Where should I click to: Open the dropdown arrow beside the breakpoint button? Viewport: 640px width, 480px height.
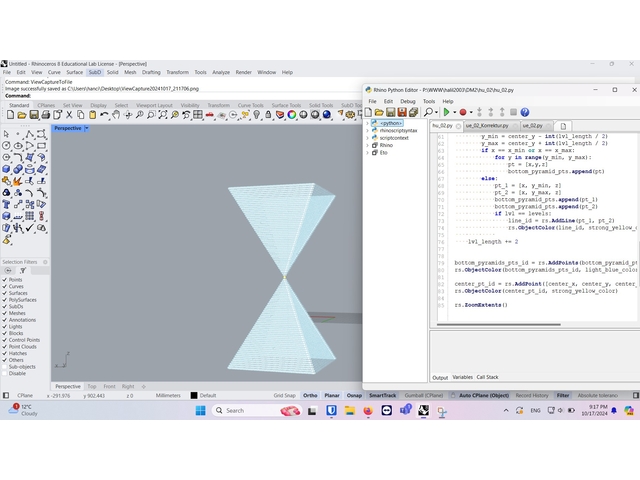point(471,113)
